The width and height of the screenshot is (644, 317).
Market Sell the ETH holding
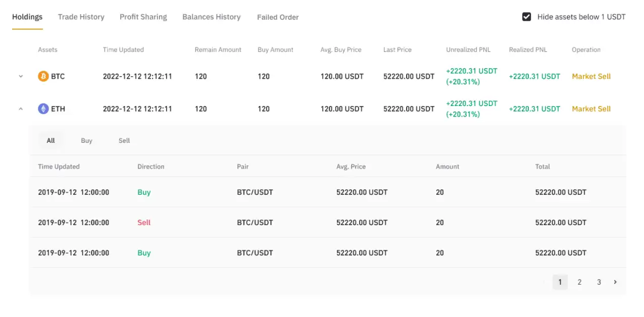(591, 109)
